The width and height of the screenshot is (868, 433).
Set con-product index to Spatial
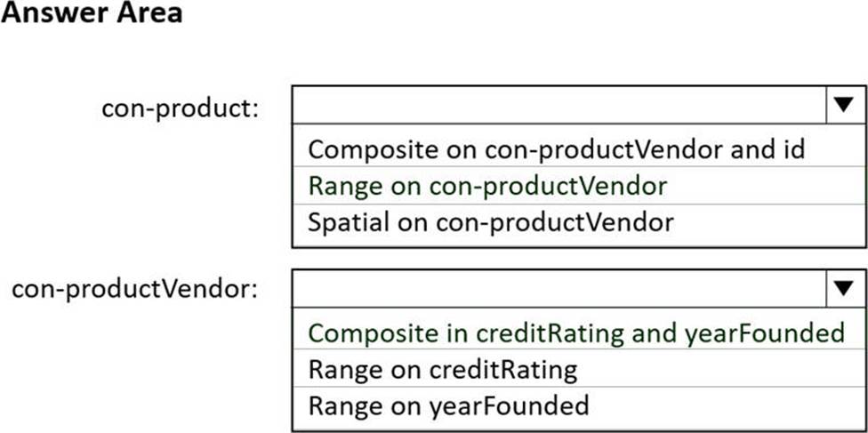click(490, 221)
